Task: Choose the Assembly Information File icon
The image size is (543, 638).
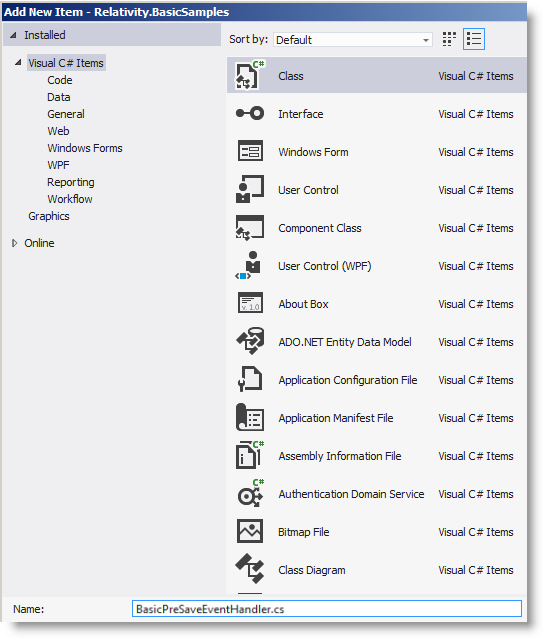Action: [250, 455]
